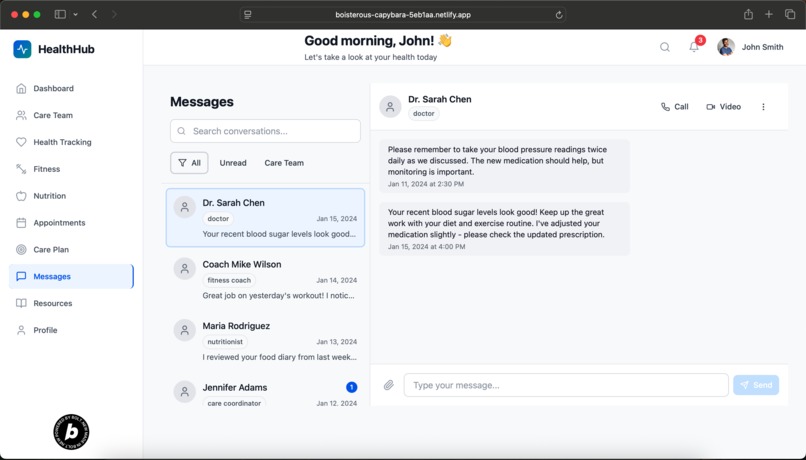Go to Care Team section
Image resolution: width=806 pixels, height=460 pixels.
pyautogui.click(x=71, y=115)
